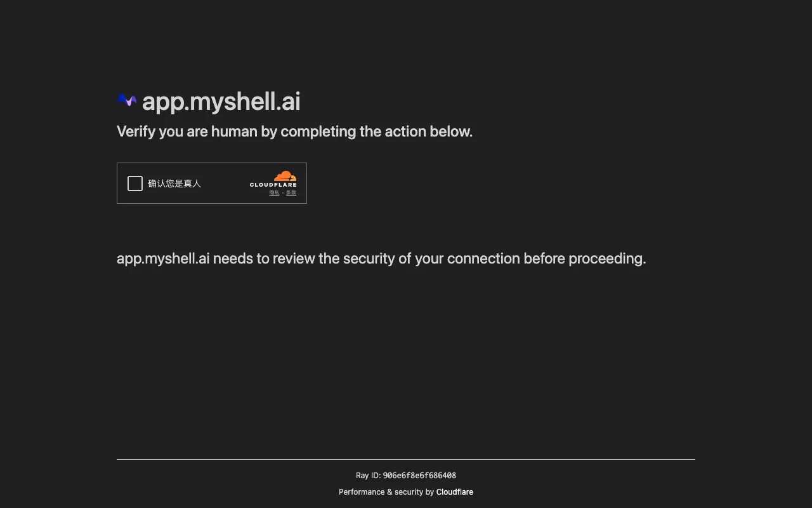Click the verify-you-are-human instruction text

tap(294, 131)
